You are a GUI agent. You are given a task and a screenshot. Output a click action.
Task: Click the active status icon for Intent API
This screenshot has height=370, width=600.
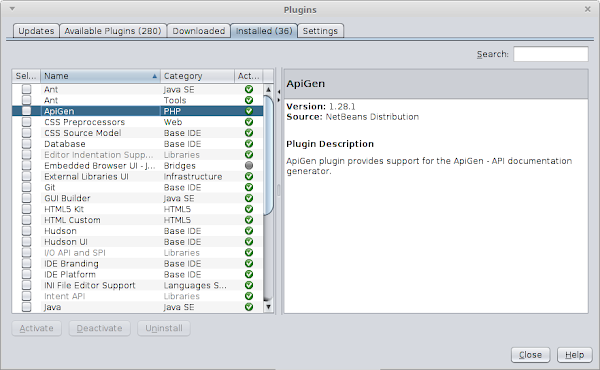coord(249,296)
